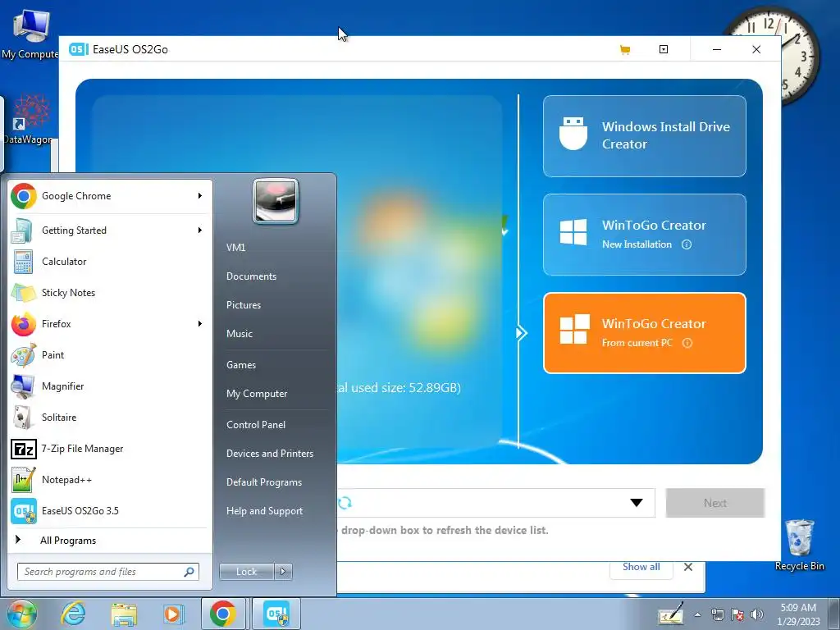Show info for New Installation option
Screen dimensions: 840x630
tap(687, 244)
